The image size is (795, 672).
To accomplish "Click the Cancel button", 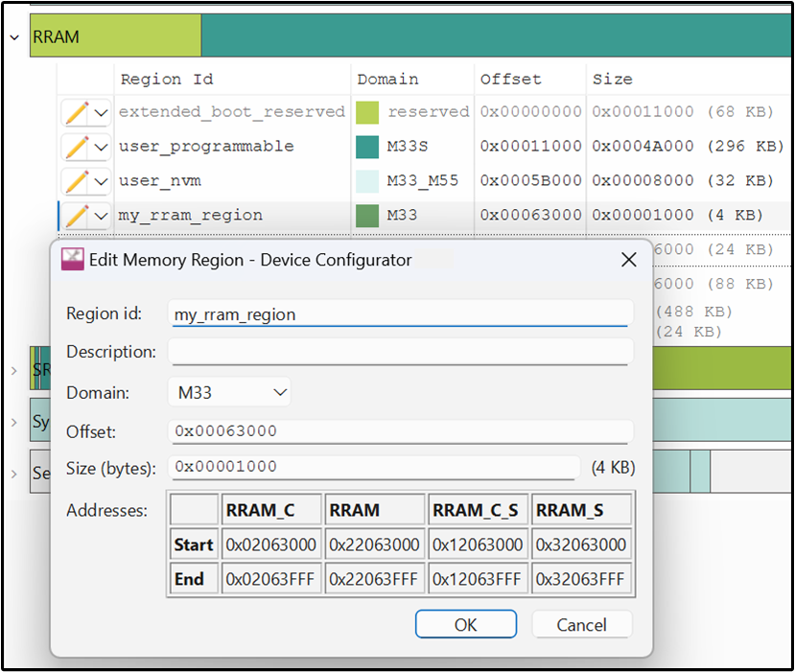I will 581,624.
